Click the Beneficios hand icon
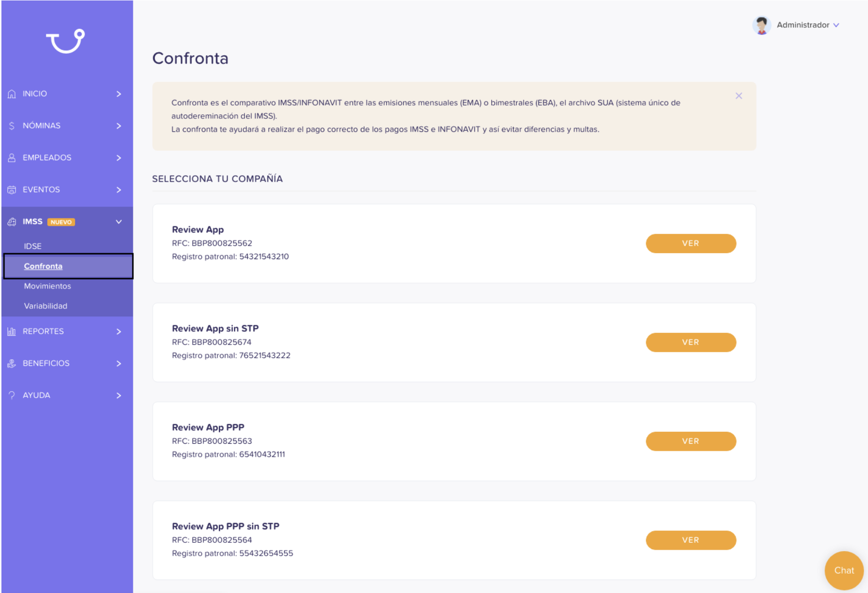The width and height of the screenshot is (868, 593). (x=12, y=363)
